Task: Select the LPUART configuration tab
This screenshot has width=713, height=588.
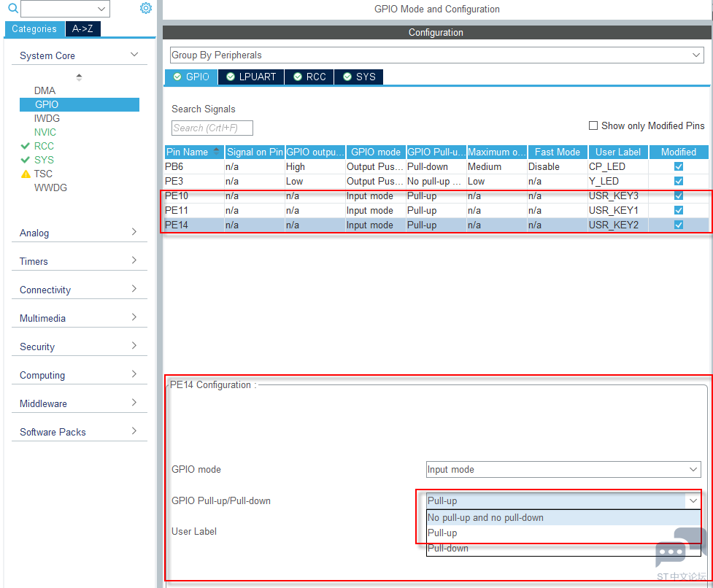Action: click(x=251, y=77)
